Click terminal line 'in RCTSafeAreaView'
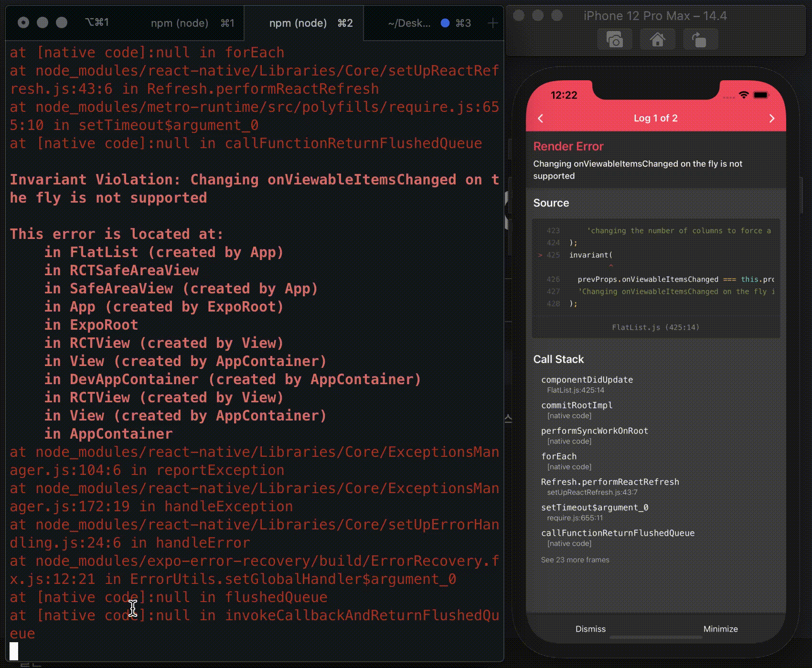 coord(121,270)
